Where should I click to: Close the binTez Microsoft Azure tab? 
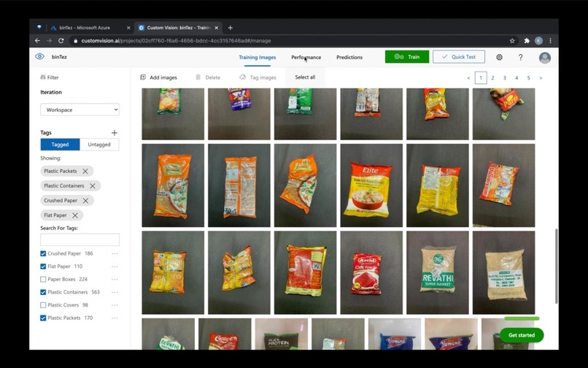[128, 28]
